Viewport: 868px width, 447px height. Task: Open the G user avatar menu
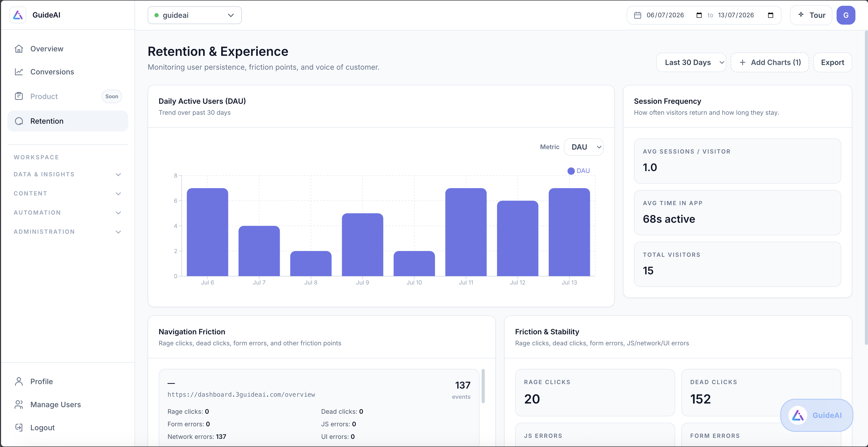point(846,15)
